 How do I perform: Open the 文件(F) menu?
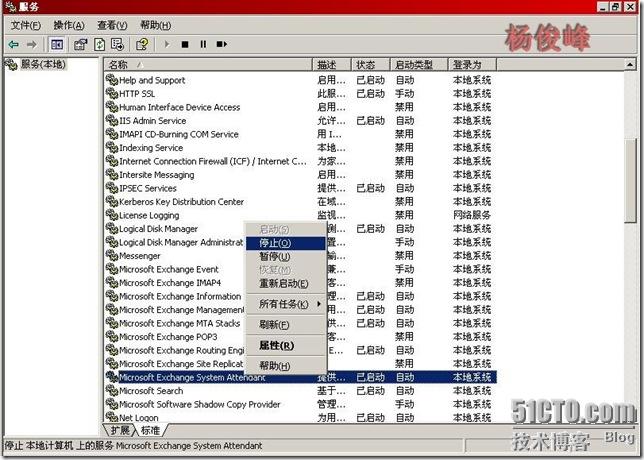click(x=25, y=25)
